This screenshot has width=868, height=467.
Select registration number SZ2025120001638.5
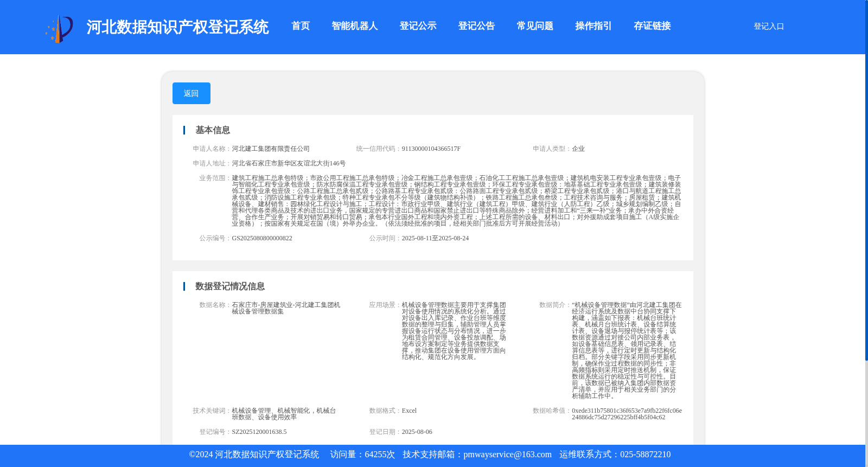[x=259, y=432]
